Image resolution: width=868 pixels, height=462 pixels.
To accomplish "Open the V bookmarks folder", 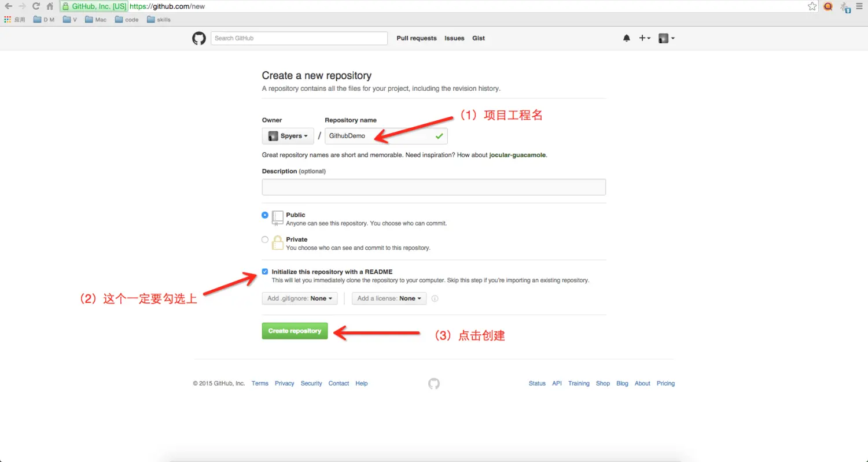I will [70, 20].
